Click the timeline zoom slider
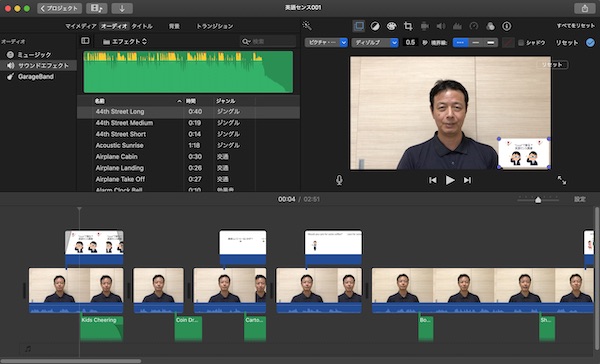Image resolution: width=600 pixels, height=364 pixels. (538, 199)
